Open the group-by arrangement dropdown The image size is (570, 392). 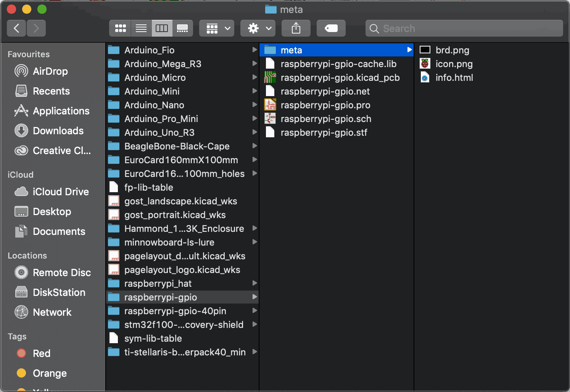pyautogui.click(x=217, y=28)
